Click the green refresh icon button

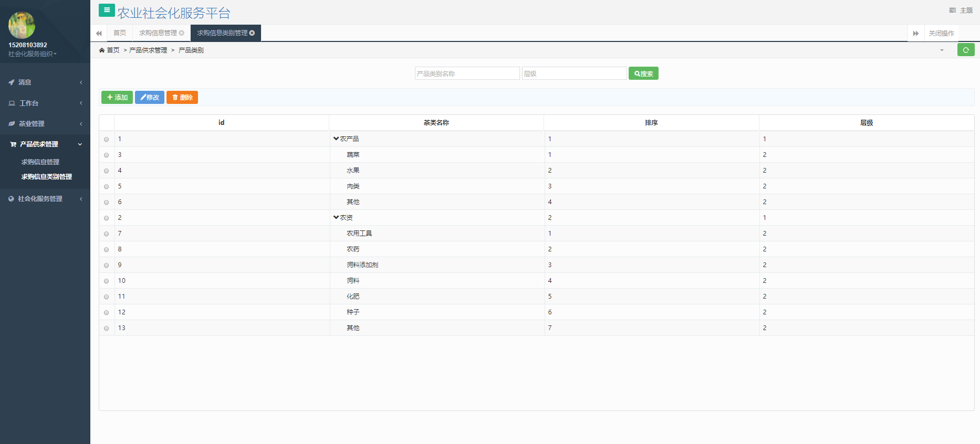(965, 50)
